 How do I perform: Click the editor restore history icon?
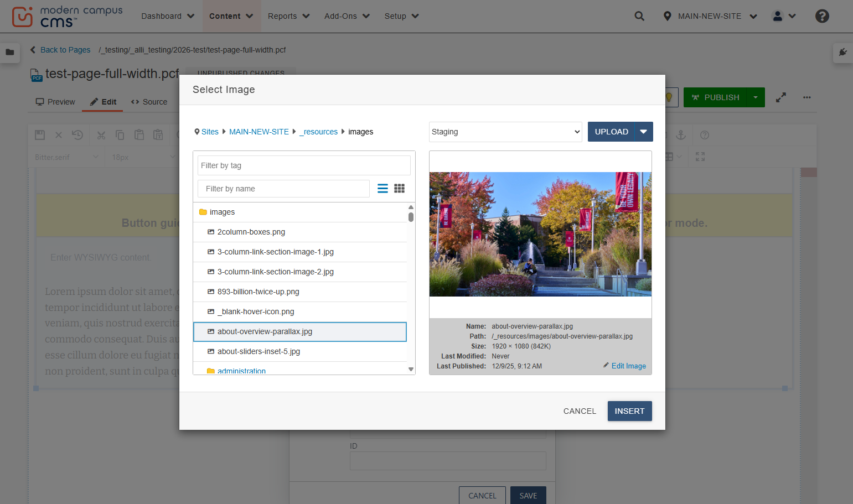tap(77, 135)
